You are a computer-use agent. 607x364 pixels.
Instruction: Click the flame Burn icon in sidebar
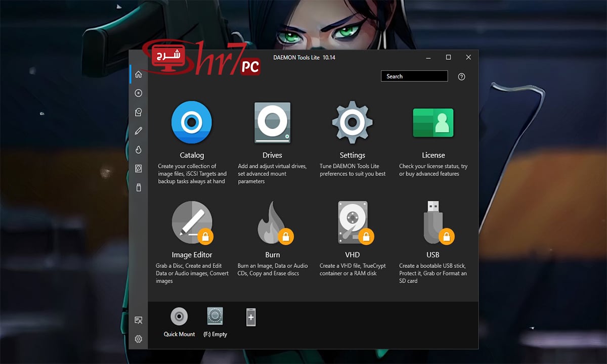(138, 149)
